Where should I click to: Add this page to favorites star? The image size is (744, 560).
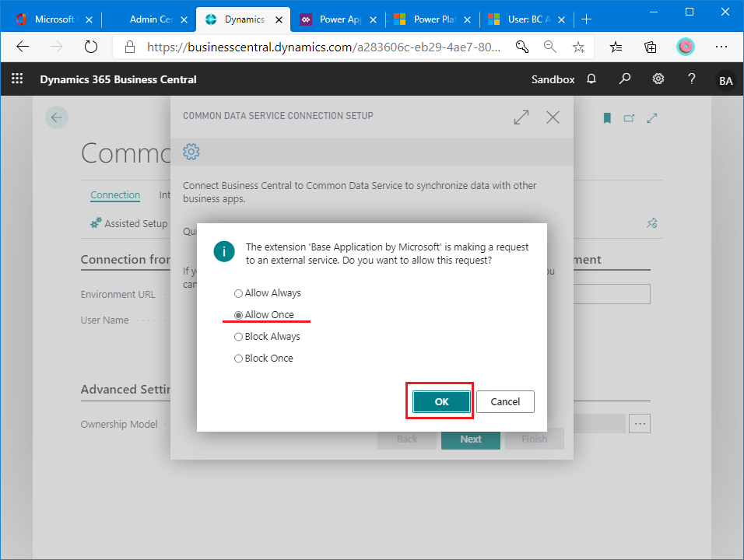tap(578, 47)
